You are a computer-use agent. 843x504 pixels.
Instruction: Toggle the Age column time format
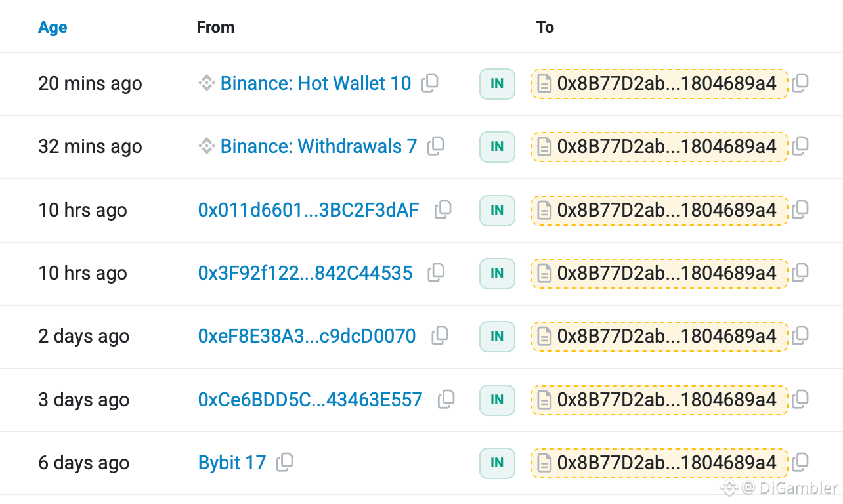(53, 28)
